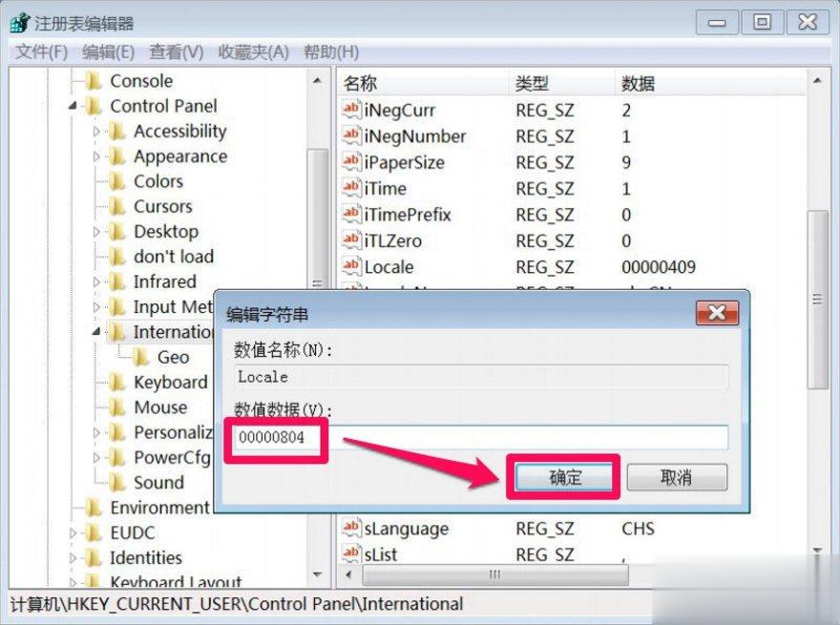Click the 类型 column header
The width and height of the screenshot is (840, 625).
561,83
